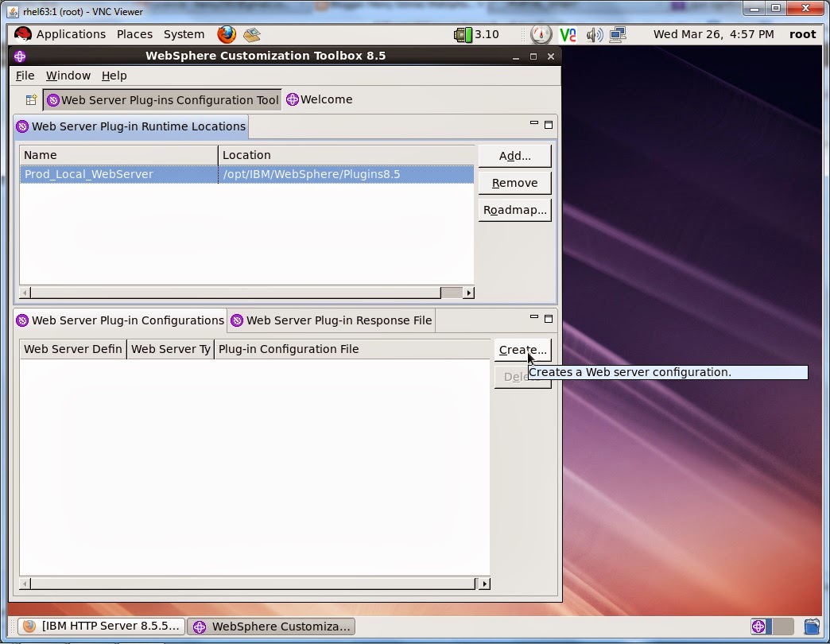Click the gauge applet icon in the top panel

point(541,35)
